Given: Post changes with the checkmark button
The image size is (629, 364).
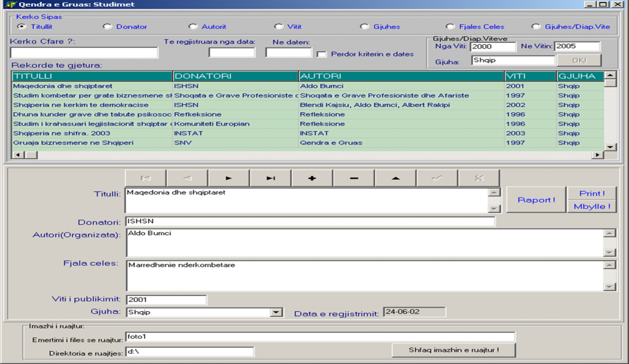Looking at the screenshot, I should (x=437, y=178).
